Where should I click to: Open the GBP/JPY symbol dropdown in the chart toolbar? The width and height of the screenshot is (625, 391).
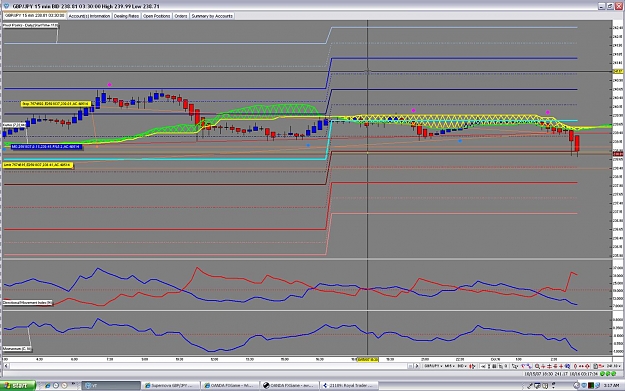434,366
